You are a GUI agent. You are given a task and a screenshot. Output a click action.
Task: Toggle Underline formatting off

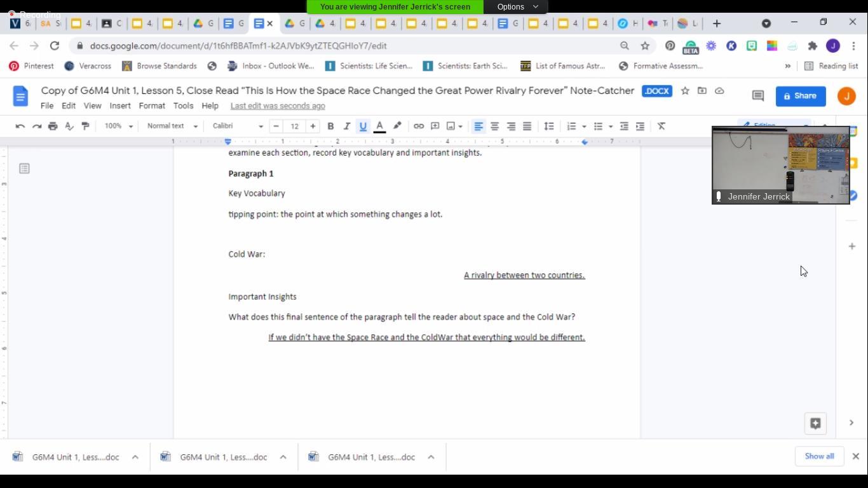click(363, 126)
